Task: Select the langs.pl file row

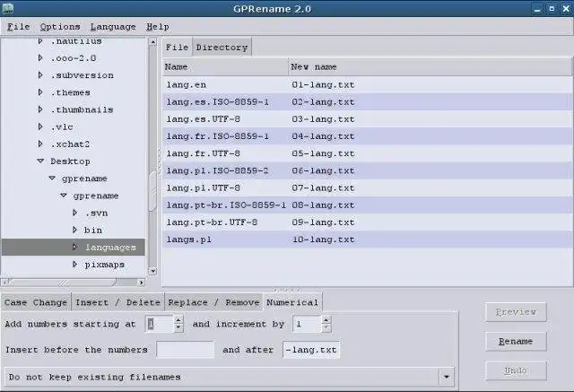Action: 368,240
